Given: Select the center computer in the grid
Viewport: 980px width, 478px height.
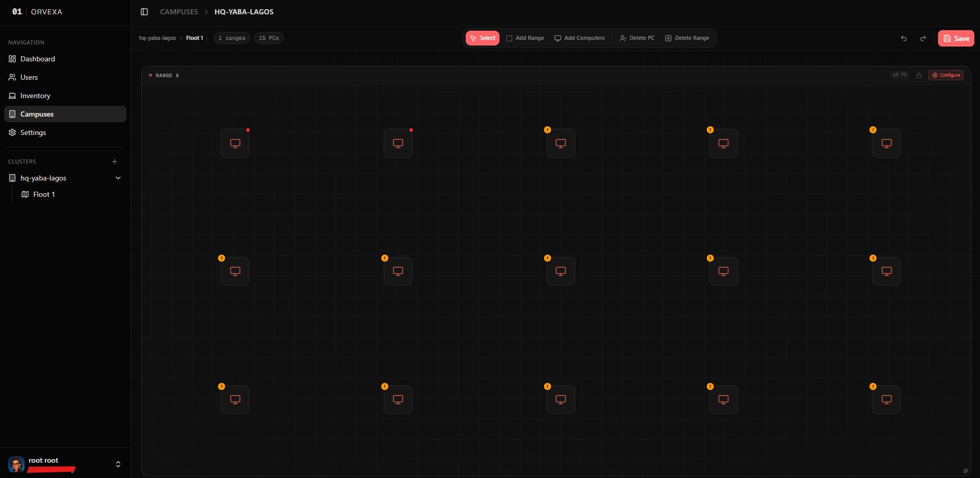Looking at the screenshot, I should (560, 271).
